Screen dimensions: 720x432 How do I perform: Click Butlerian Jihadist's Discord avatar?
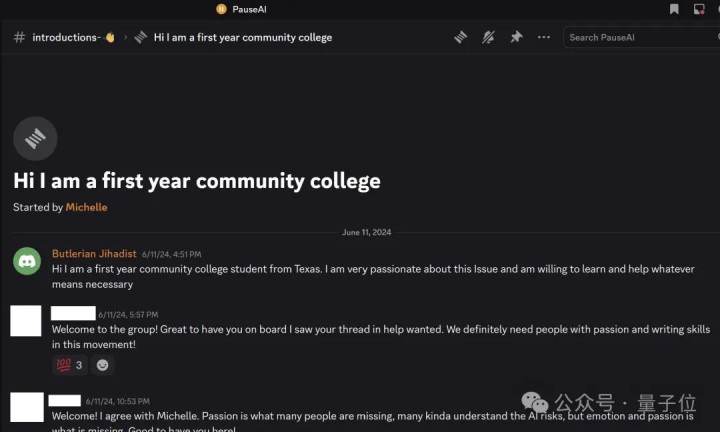click(27, 262)
